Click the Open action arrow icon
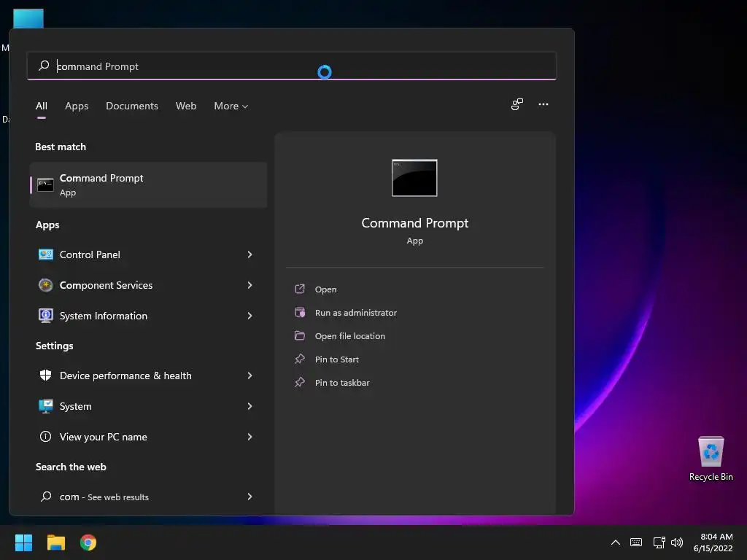 [300, 289]
